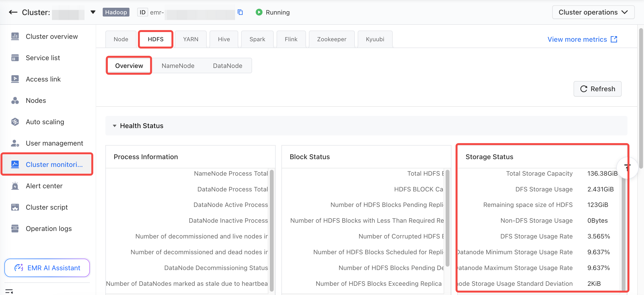
Task: Click the collapse sidebar icon at bottom left
Action: click(x=9, y=291)
